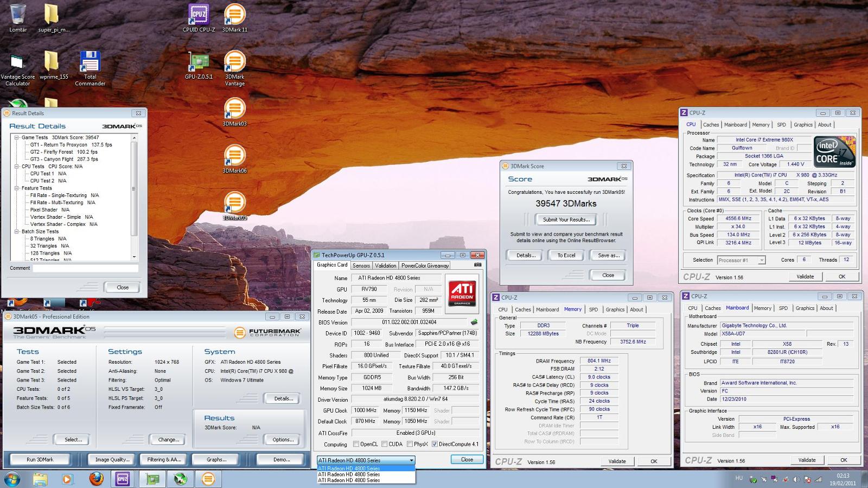Screen dimensions: 868x488
Task: Select the 32 Triangles result row
Action: pos(49,246)
